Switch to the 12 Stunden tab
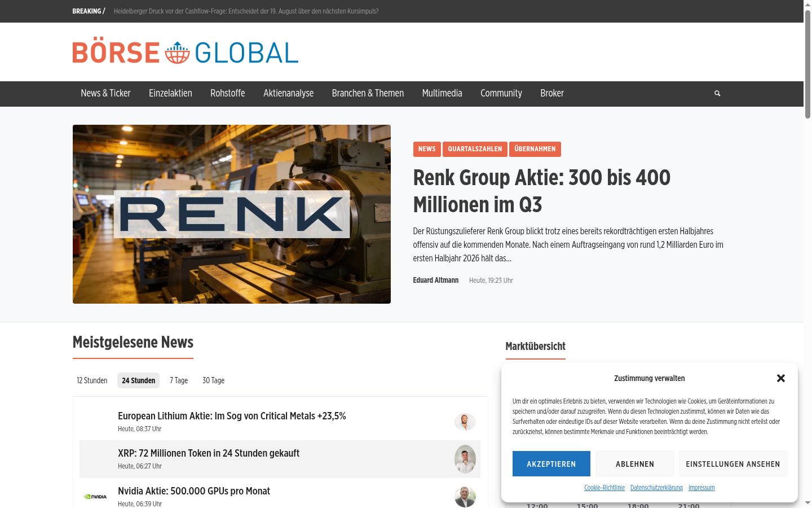 (x=92, y=380)
